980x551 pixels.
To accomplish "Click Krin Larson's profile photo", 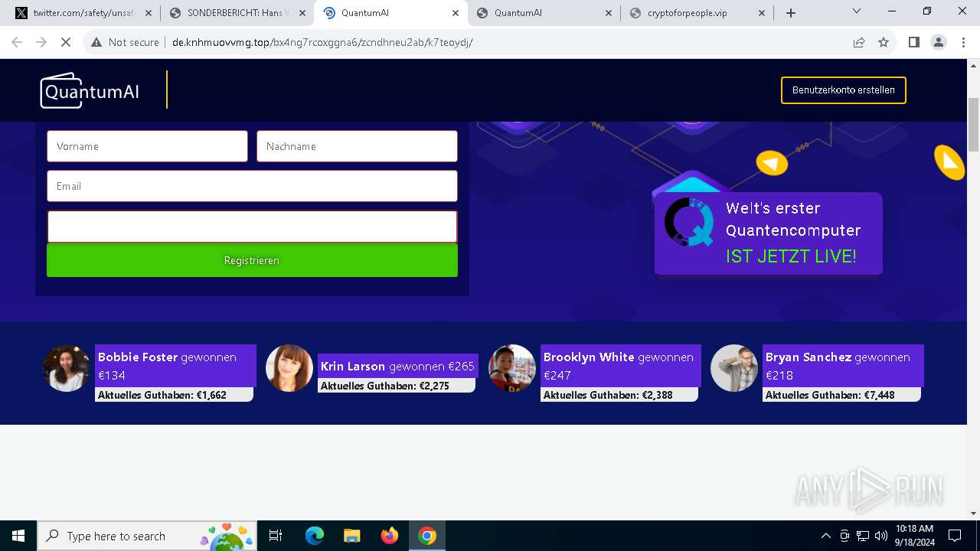I will click(x=289, y=368).
